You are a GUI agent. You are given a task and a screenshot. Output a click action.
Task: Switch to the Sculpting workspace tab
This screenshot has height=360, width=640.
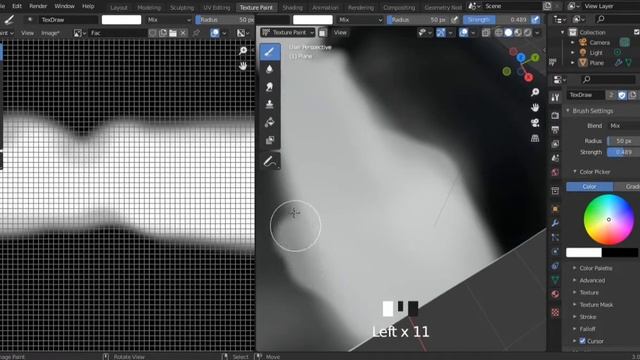coord(182,7)
